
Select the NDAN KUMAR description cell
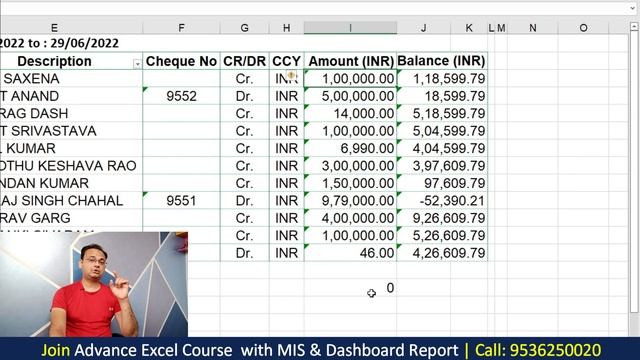pyautogui.click(x=71, y=183)
